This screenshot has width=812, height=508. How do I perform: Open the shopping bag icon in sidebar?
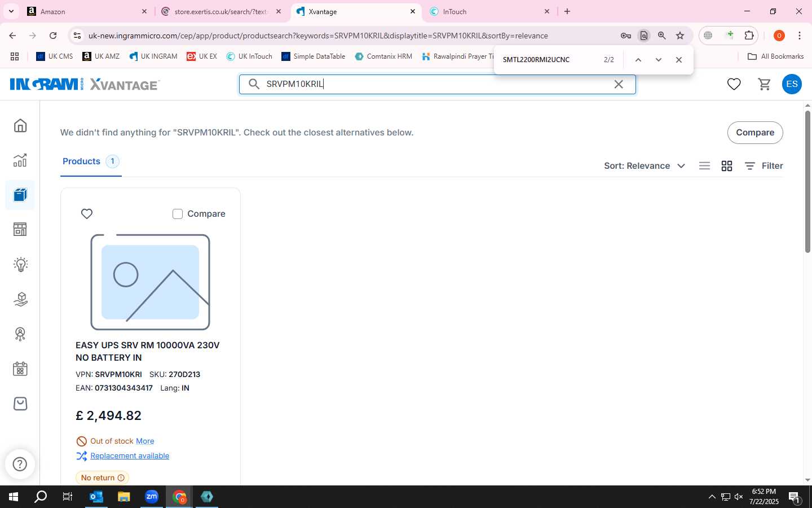[x=20, y=404]
